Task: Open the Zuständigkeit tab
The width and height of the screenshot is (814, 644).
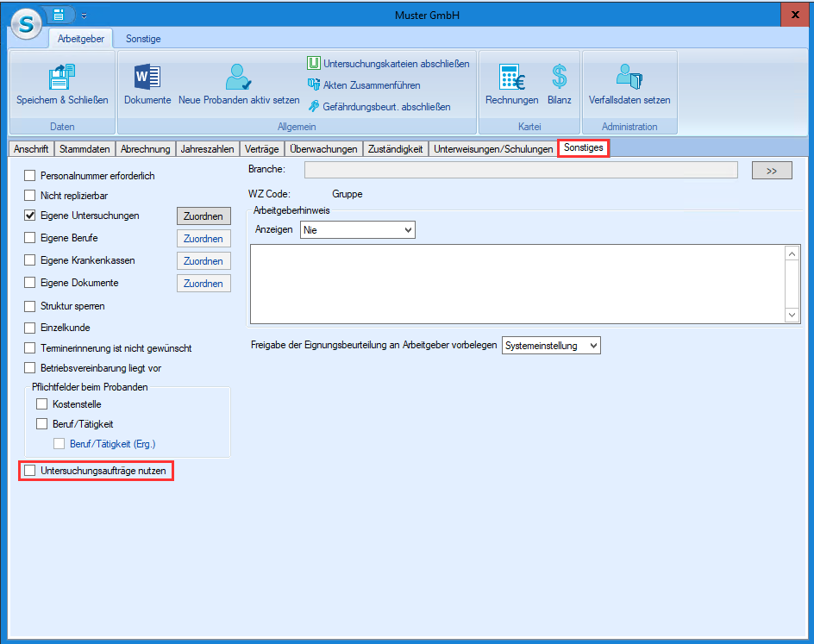Action: [x=396, y=149]
